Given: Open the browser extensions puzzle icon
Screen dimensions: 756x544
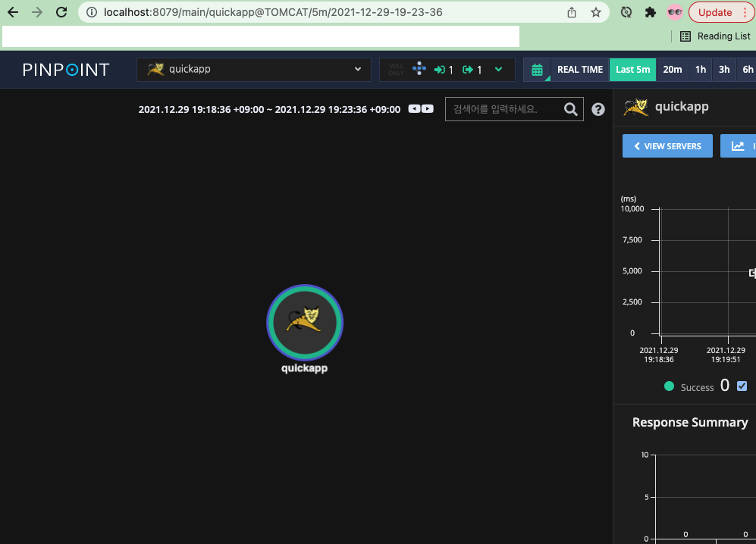Looking at the screenshot, I should (651, 13).
